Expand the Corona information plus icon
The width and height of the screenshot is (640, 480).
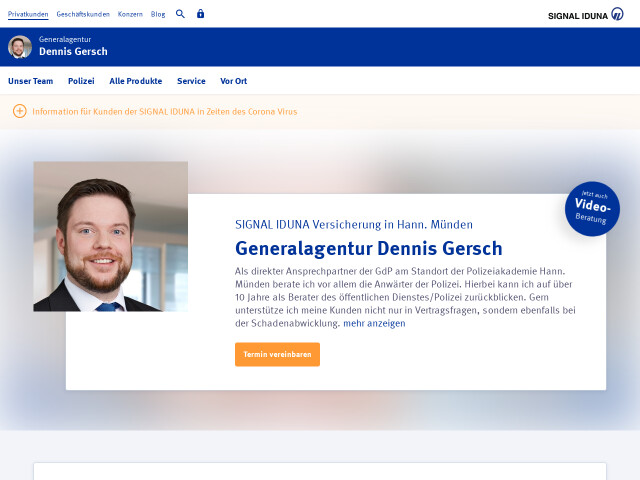pos(20,111)
